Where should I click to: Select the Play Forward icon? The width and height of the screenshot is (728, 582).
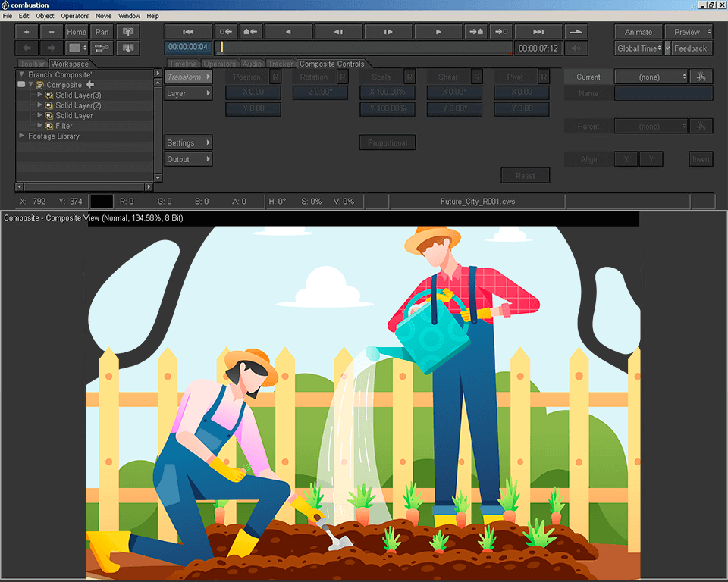click(438, 31)
